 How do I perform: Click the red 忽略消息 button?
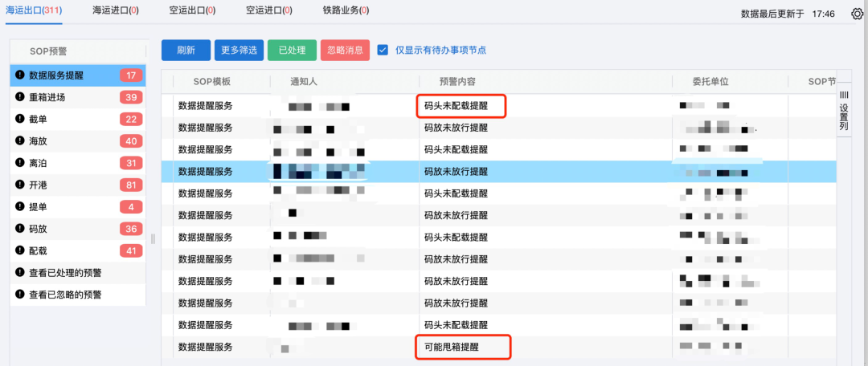coord(345,50)
